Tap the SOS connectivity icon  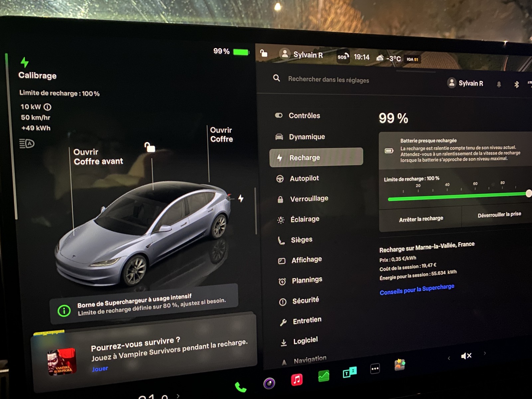point(343,56)
